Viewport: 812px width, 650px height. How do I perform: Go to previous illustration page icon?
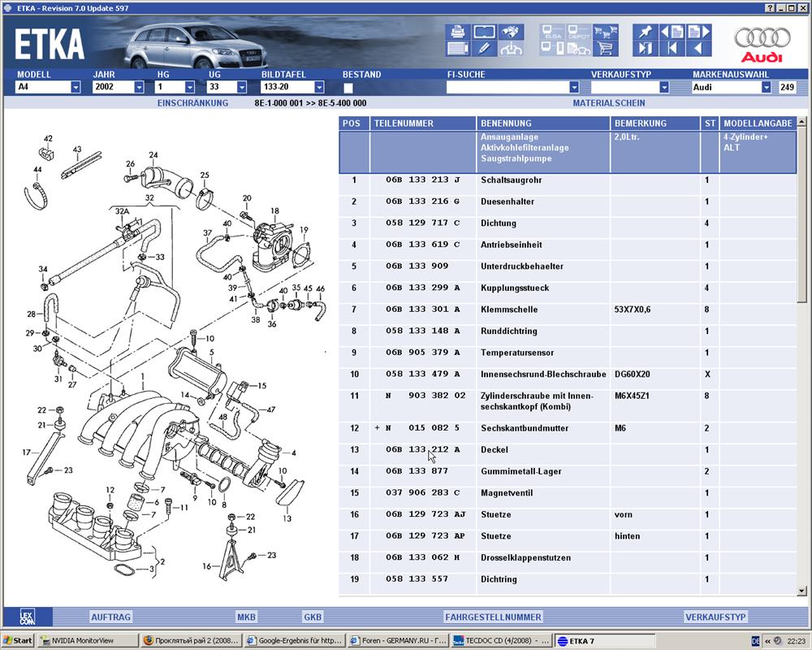pyautogui.click(x=672, y=32)
